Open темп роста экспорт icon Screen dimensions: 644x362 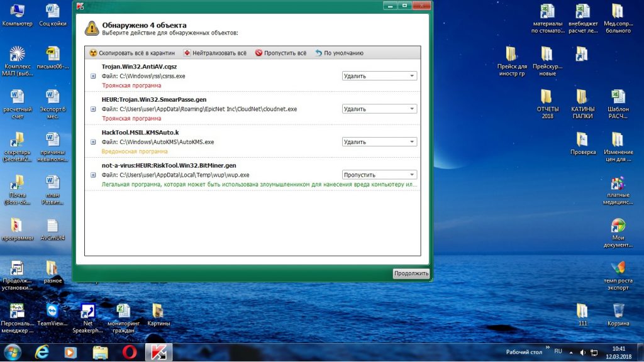click(x=618, y=268)
